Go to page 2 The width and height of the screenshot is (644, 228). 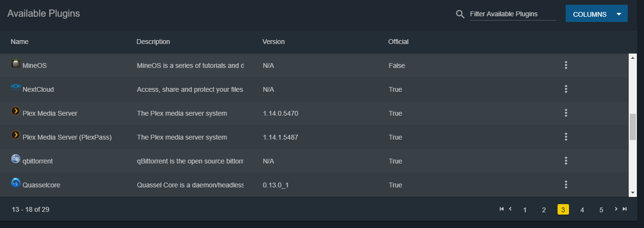pos(544,210)
